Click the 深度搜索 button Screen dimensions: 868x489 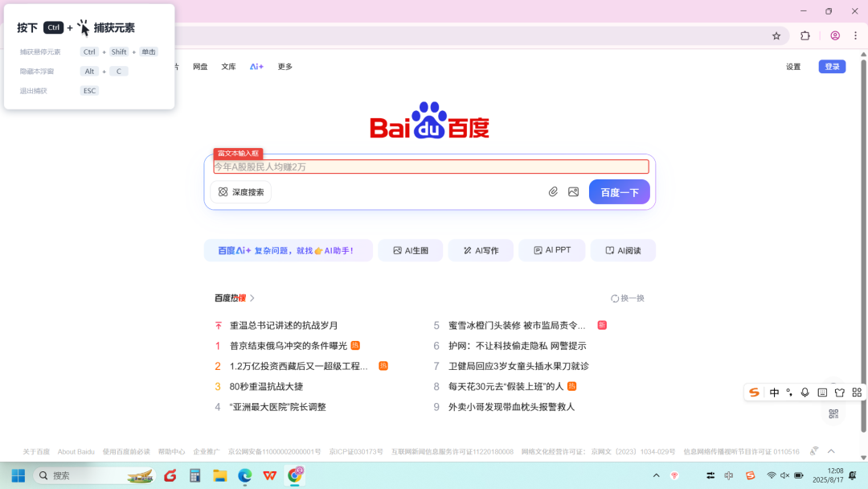241,192
